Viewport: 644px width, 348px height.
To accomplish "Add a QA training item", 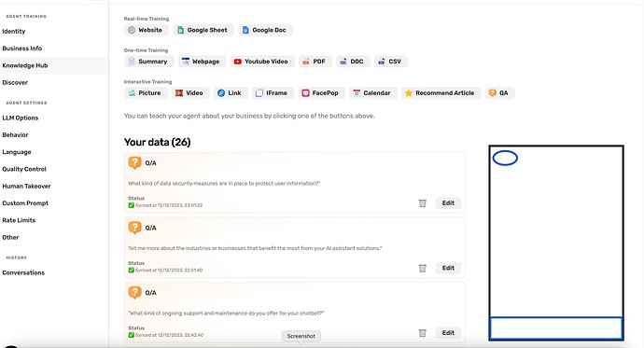I will [x=499, y=93].
